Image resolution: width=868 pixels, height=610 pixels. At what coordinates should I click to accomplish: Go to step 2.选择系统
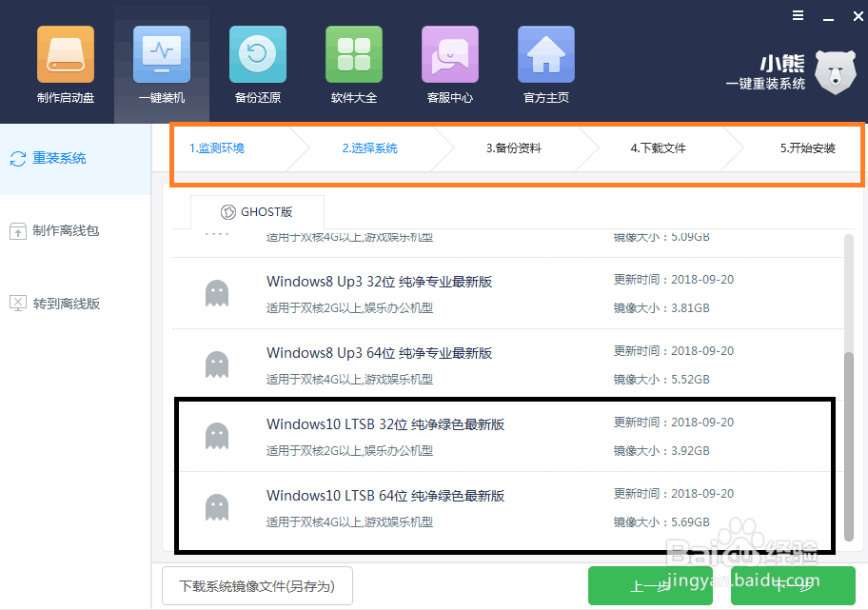click(x=370, y=148)
